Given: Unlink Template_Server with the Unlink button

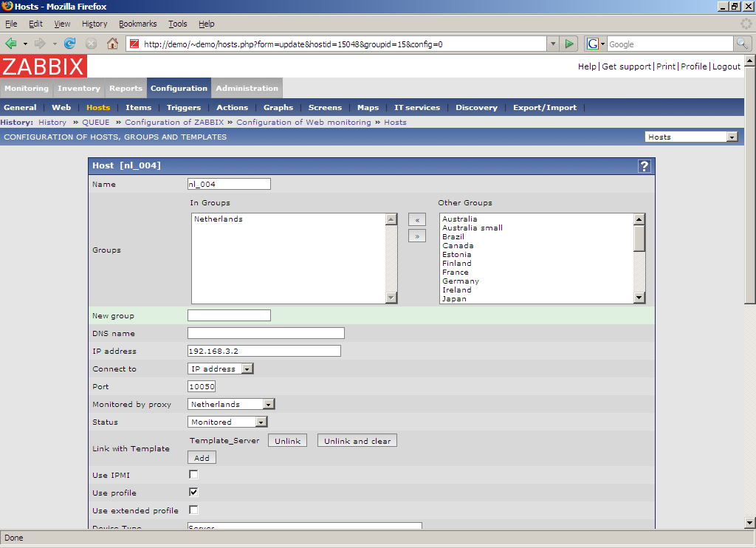Looking at the screenshot, I should [x=287, y=441].
